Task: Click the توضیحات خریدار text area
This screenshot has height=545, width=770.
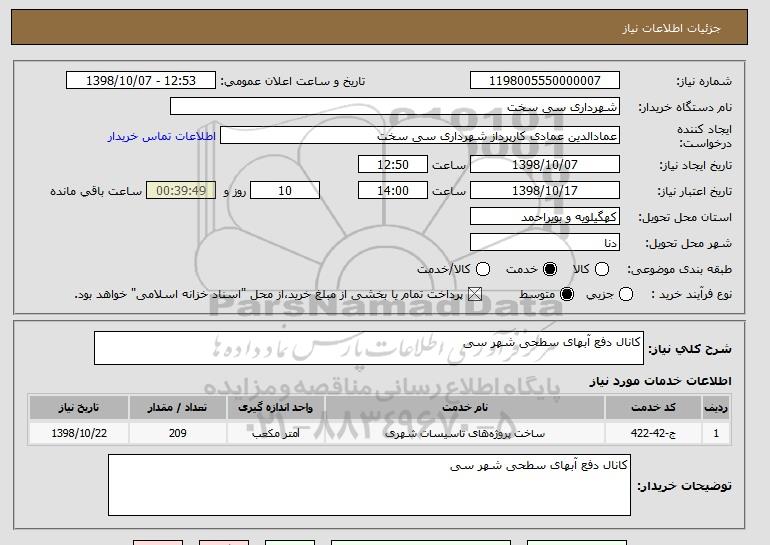Action: (x=369, y=485)
